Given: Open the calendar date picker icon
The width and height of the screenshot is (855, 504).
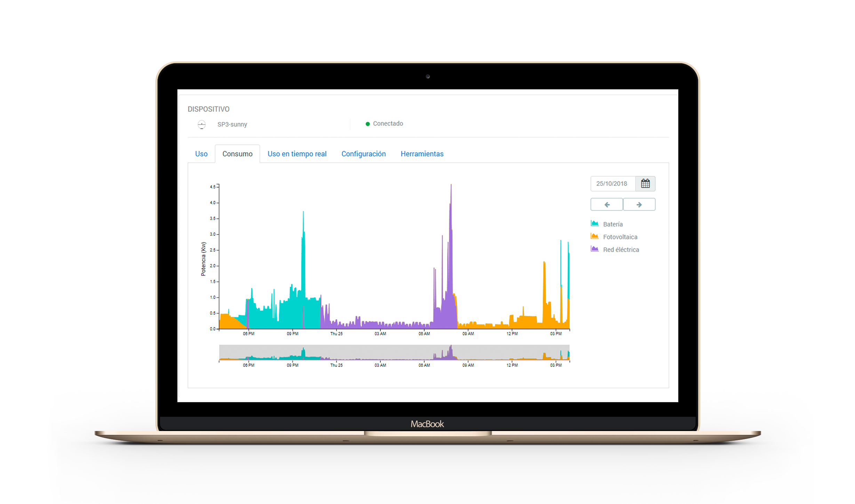Looking at the screenshot, I should [x=645, y=184].
